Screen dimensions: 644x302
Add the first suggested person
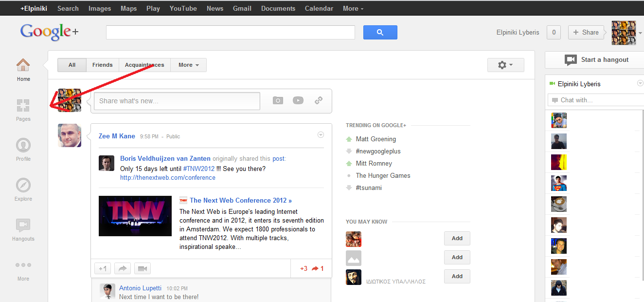(x=457, y=238)
